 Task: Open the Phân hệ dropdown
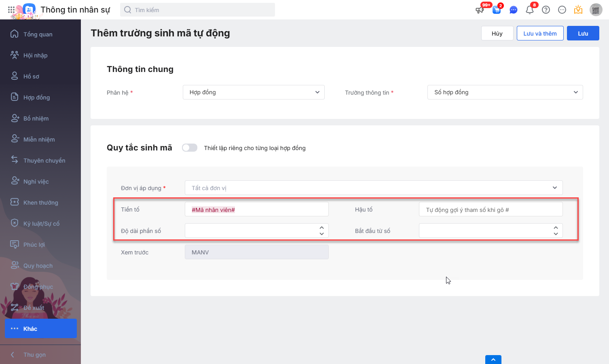(254, 92)
